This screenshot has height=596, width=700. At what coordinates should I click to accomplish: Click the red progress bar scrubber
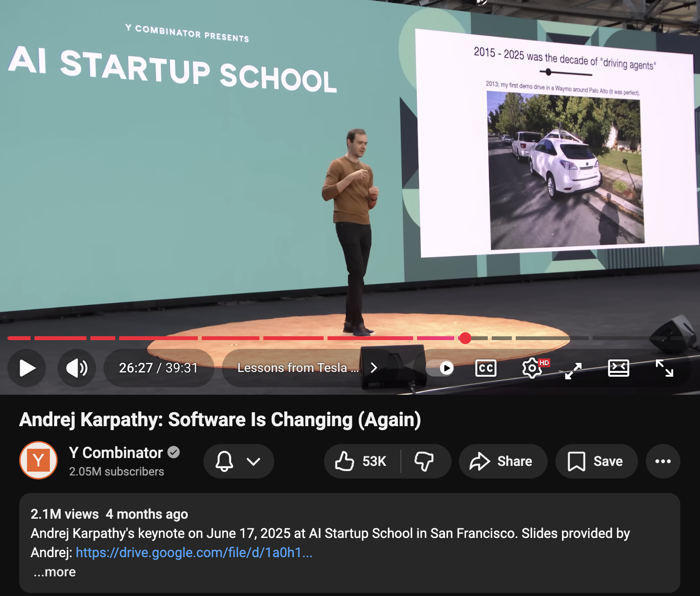point(465,338)
